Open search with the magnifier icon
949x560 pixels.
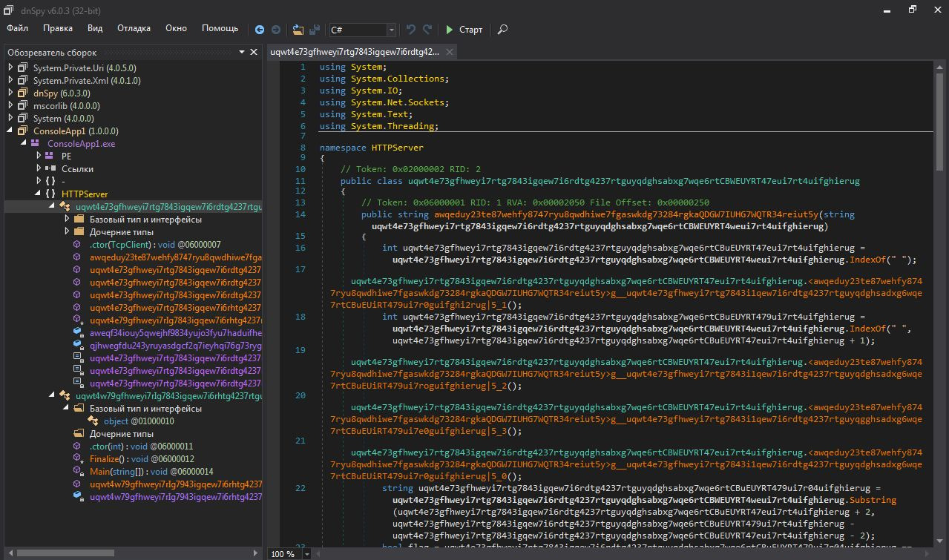[x=502, y=30]
